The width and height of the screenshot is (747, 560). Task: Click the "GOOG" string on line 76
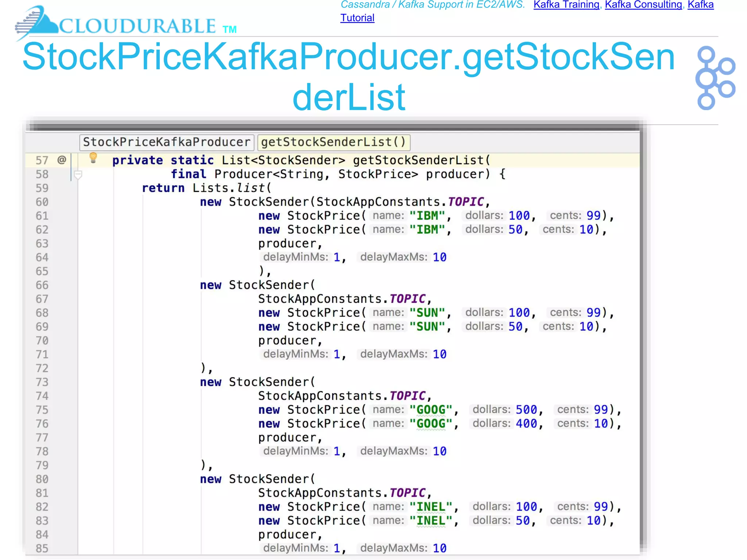(431, 424)
